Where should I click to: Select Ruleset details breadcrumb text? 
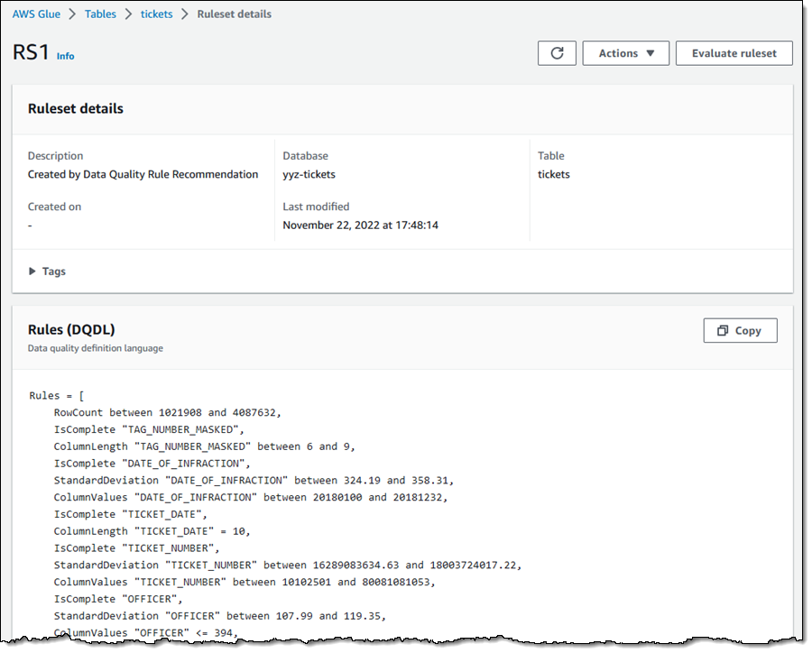(234, 14)
